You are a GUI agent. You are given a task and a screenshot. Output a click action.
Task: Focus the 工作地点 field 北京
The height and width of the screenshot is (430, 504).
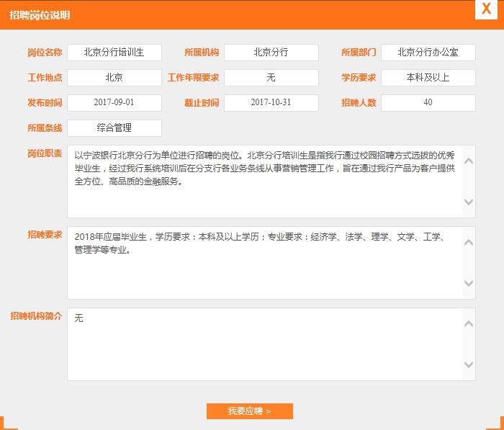114,78
